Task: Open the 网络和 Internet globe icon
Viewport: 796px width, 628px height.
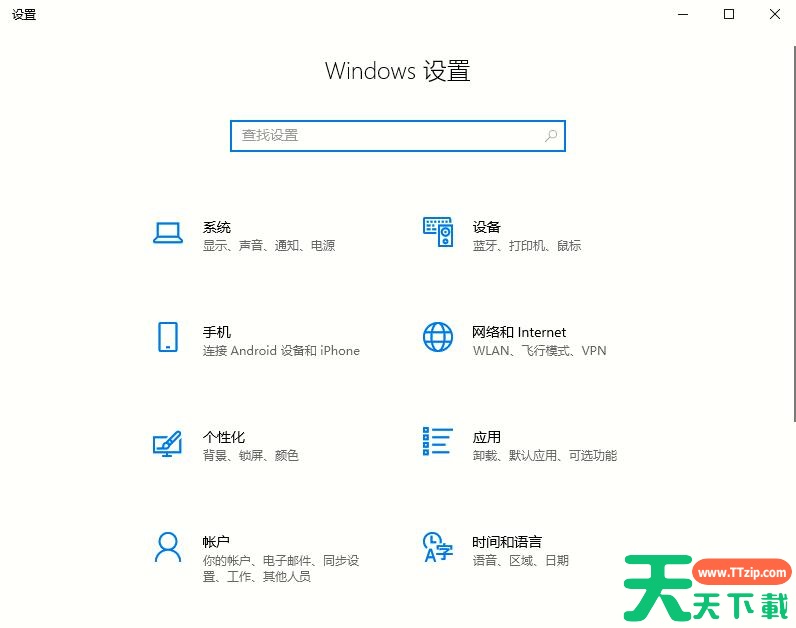Action: [x=438, y=337]
